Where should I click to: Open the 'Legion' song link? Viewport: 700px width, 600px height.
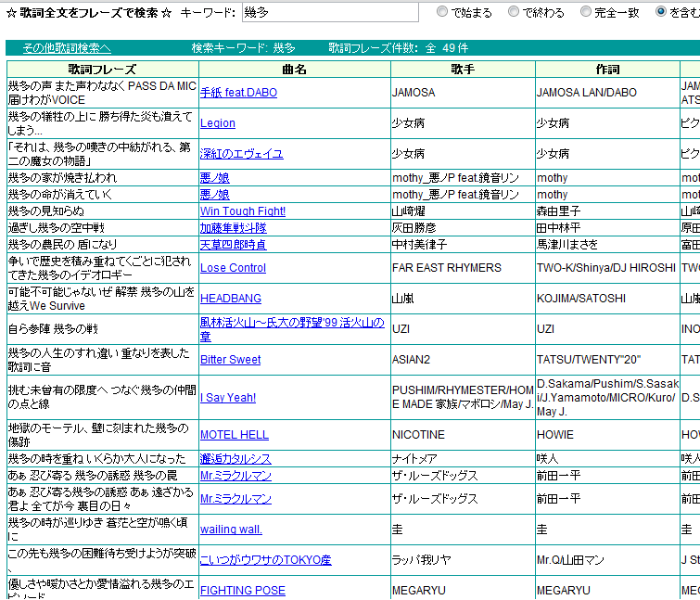tap(218, 123)
